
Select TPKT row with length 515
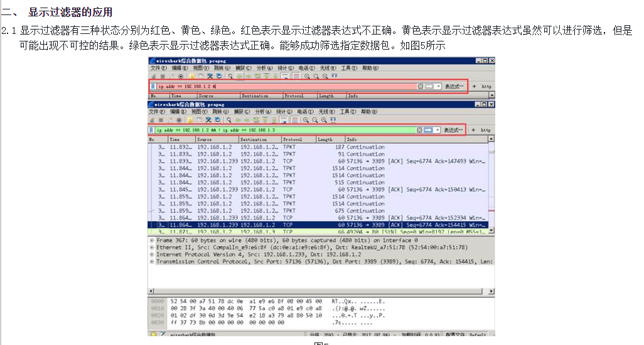pyautogui.click(x=318, y=182)
